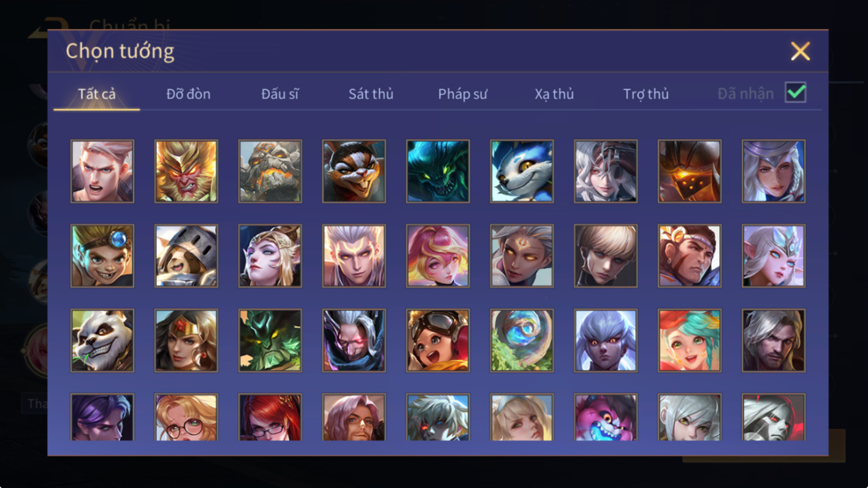Switch to the Trợ thủ tab
This screenshot has width=868, height=488.
click(646, 94)
